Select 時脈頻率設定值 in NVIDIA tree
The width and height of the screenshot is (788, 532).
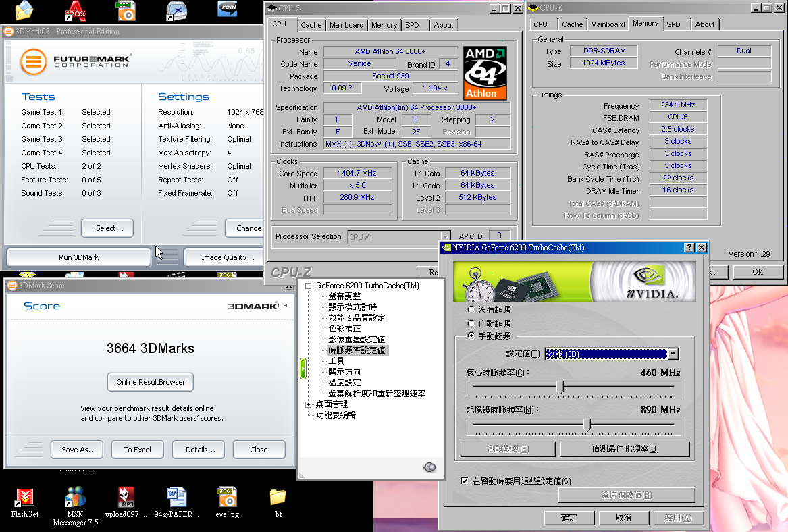pos(357,350)
